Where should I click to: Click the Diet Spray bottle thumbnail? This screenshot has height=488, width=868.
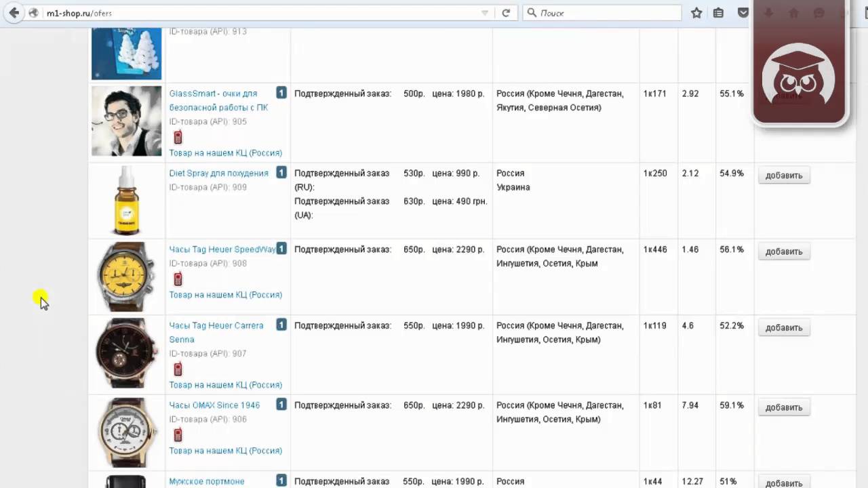[127, 201]
